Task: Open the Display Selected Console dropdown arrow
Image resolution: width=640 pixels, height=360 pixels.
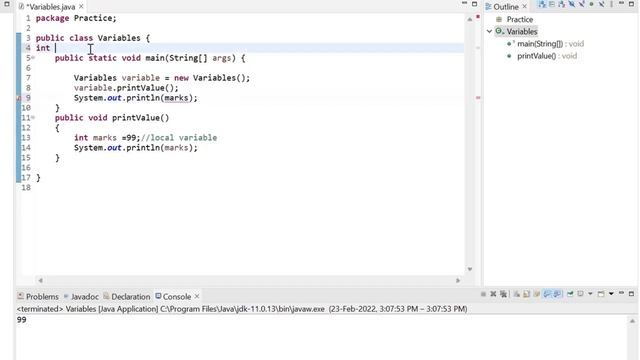Action: coord(590,294)
